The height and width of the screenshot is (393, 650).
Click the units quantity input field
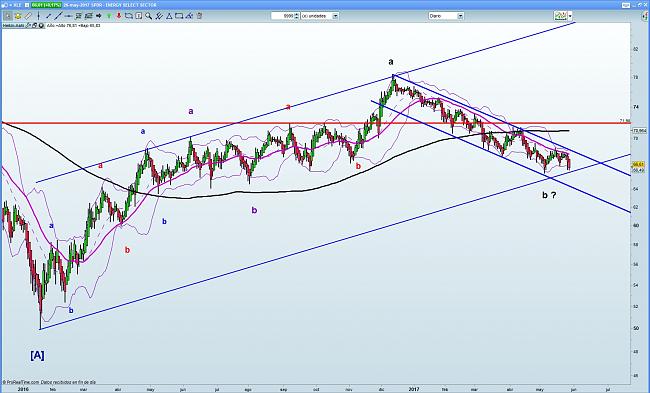click(283, 16)
